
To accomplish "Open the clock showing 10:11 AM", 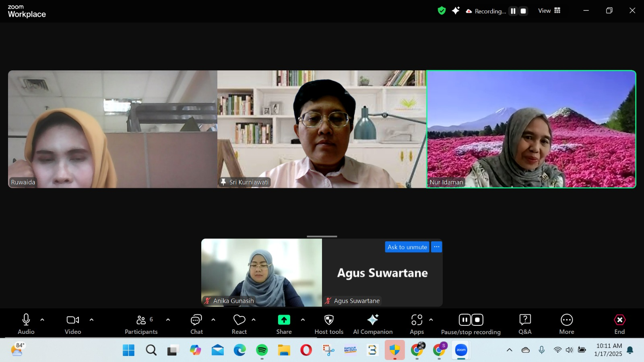I will click(x=608, y=350).
